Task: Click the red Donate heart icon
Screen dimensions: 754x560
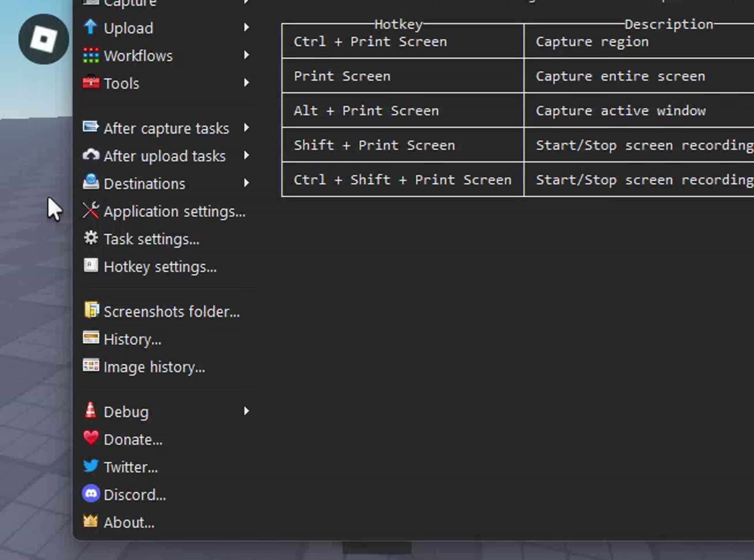Action: tap(91, 438)
